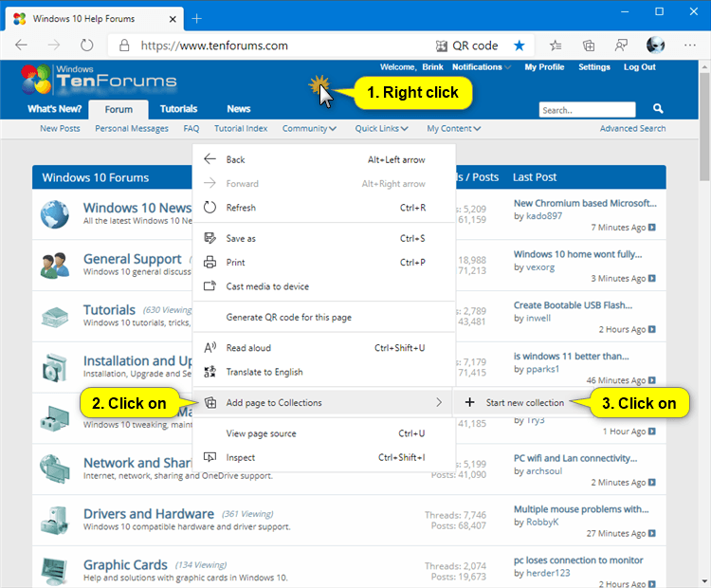Choose Back in the context menu
This screenshot has height=588, width=711.
point(324,159)
